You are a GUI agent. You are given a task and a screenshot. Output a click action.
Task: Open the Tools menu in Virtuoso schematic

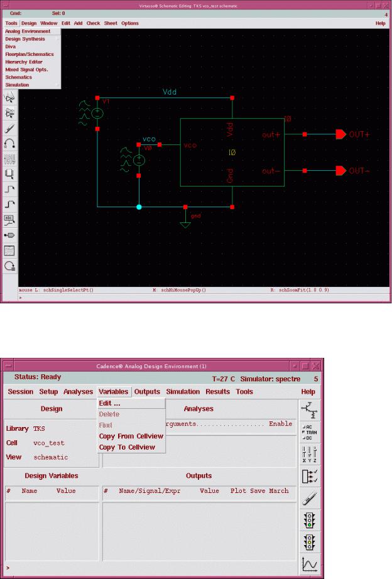pyautogui.click(x=11, y=23)
